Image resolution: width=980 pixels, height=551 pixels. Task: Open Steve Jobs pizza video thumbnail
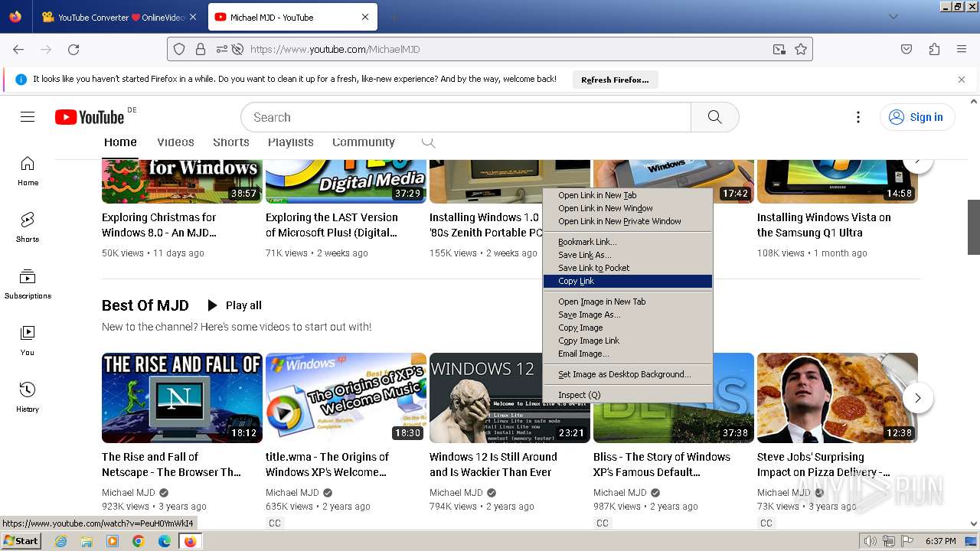(x=838, y=398)
